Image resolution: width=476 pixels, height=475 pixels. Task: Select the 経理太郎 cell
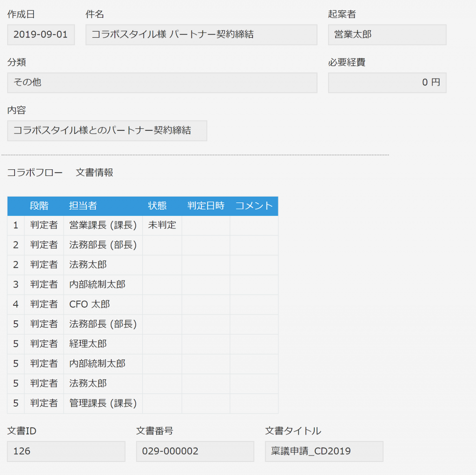coord(103,344)
